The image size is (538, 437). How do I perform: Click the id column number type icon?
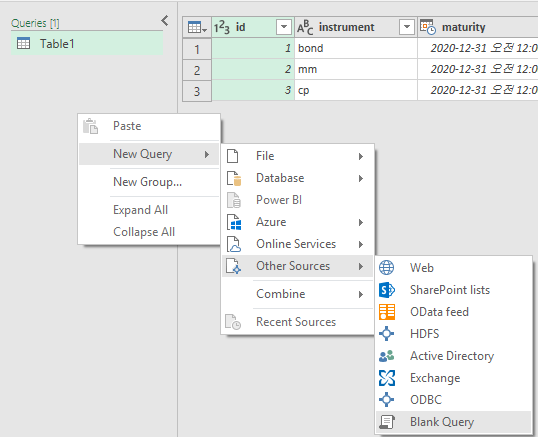click(222, 27)
